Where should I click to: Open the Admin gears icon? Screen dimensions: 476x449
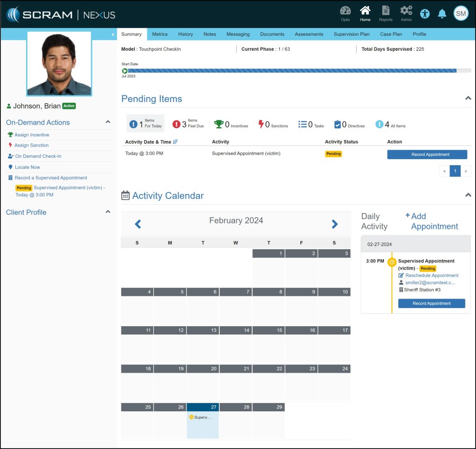pyautogui.click(x=406, y=13)
